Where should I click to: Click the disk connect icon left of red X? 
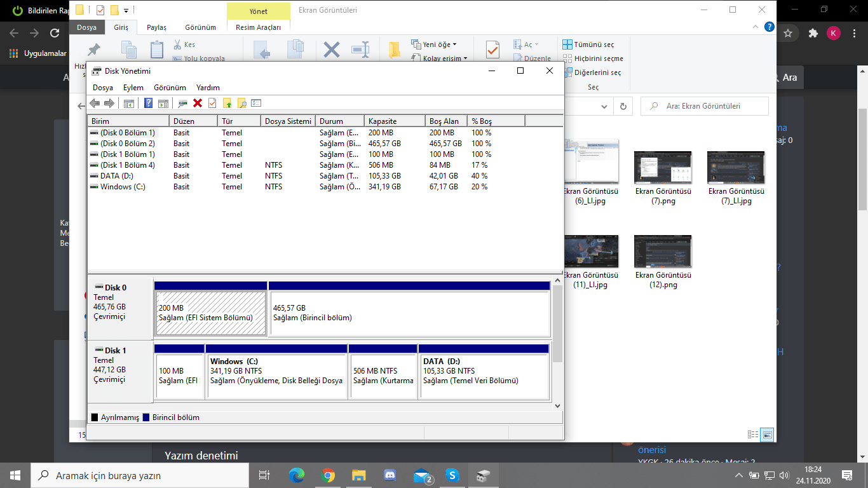[x=183, y=104]
